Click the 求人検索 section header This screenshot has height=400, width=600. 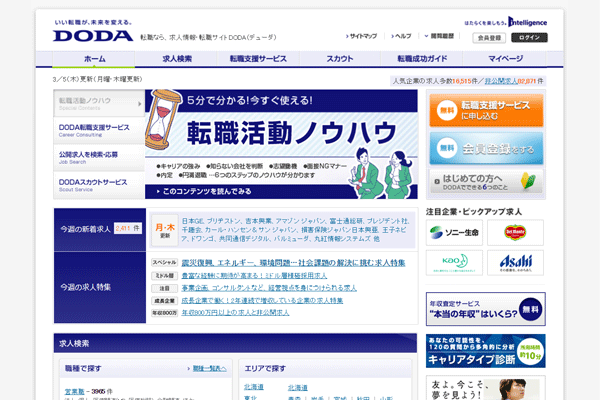235,343
